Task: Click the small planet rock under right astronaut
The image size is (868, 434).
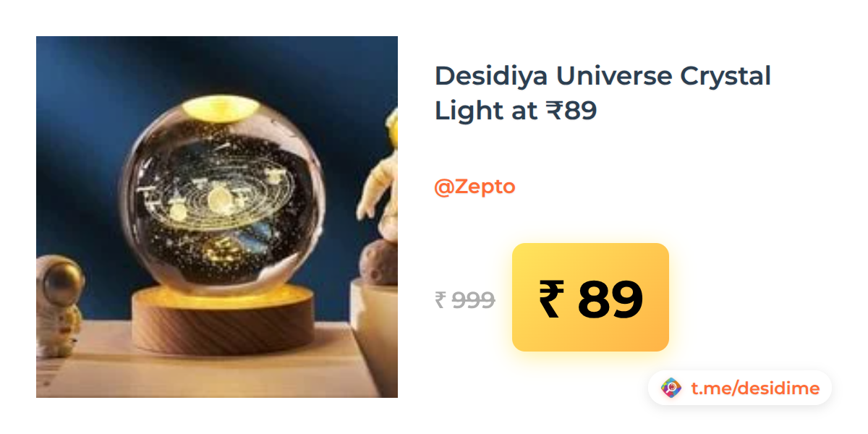Action: click(379, 262)
